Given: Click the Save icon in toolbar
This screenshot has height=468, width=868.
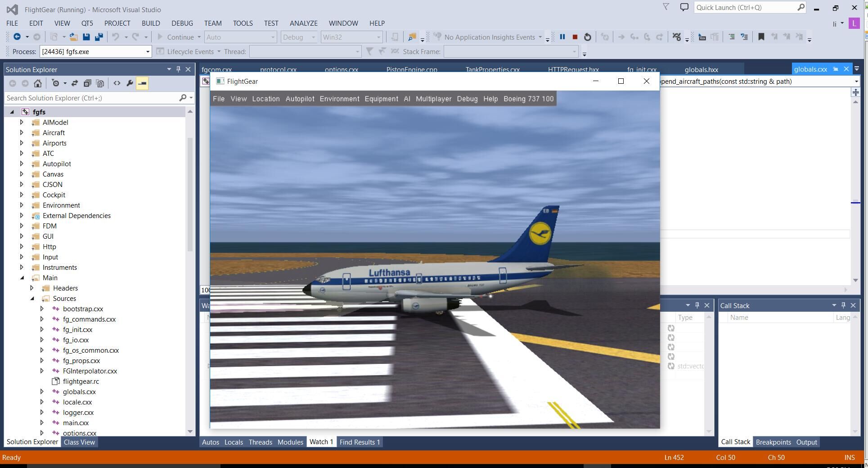Looking at the screenshot, I should tap(86, 37).
